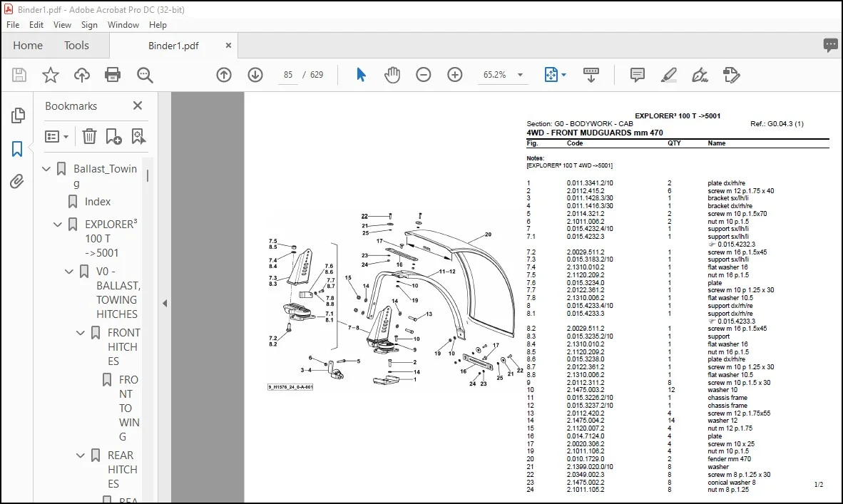Edit the current page number field

click(288, 75)
